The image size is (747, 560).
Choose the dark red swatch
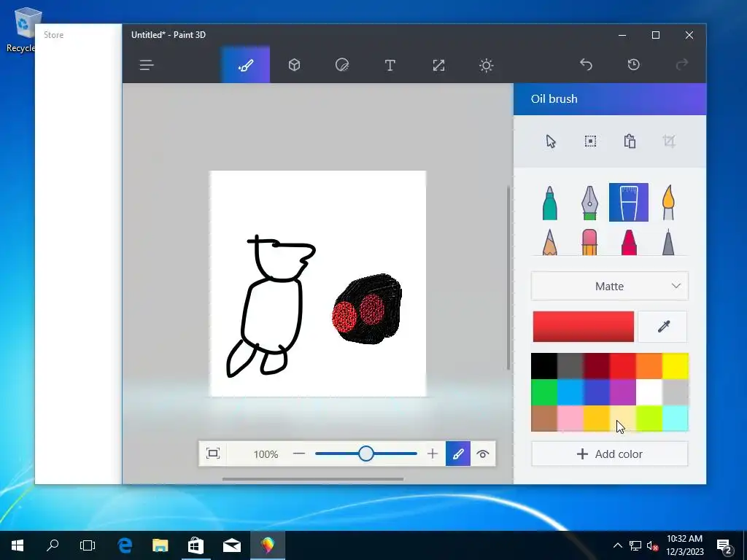tap(597, 366)
